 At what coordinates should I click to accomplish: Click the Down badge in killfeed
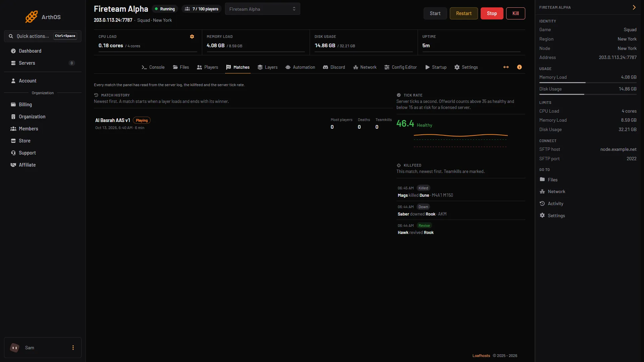[423, 207]
